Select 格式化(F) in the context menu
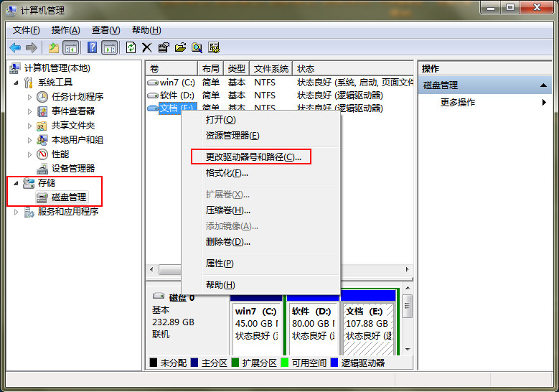Image resolution: width=559 pixels, height=392 pixels. 227,173
